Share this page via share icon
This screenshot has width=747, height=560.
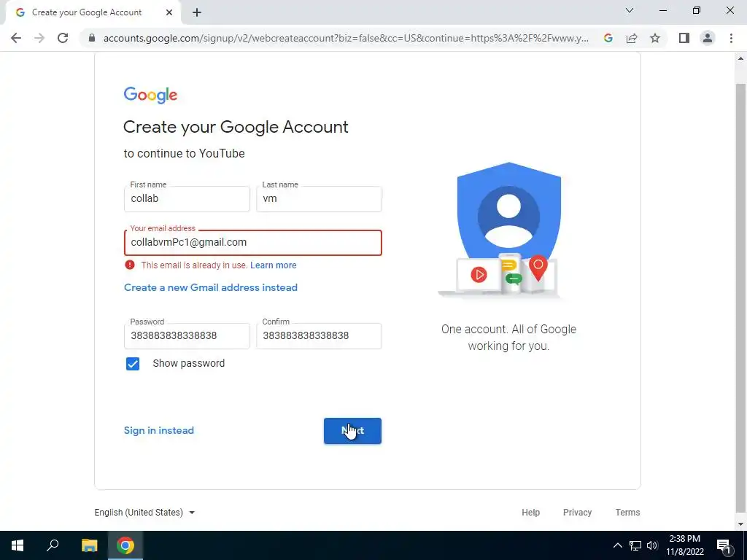632,38
